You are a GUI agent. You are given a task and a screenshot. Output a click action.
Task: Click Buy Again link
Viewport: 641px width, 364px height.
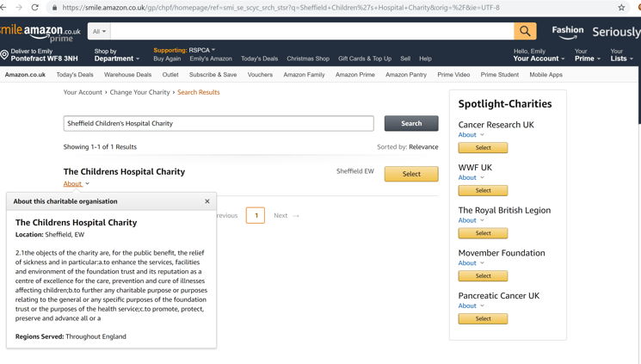click(x=167, y=59)
